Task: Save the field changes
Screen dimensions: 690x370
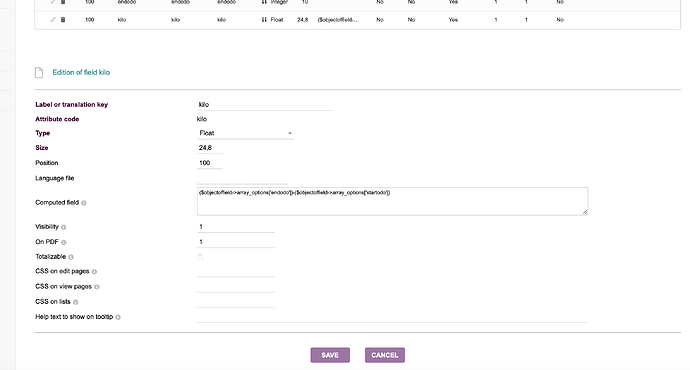Action: pyautogui.click(x=330, y=355)
